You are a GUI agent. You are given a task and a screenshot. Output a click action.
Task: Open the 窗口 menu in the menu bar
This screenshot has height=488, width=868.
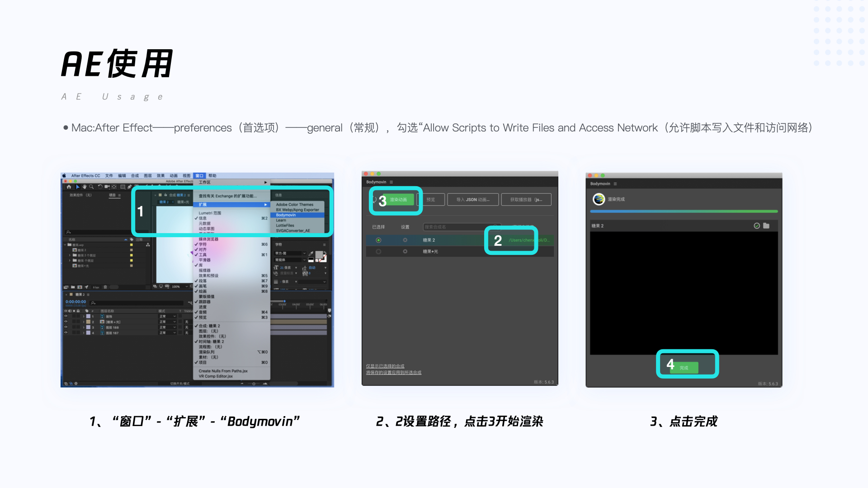coord(200,176)
